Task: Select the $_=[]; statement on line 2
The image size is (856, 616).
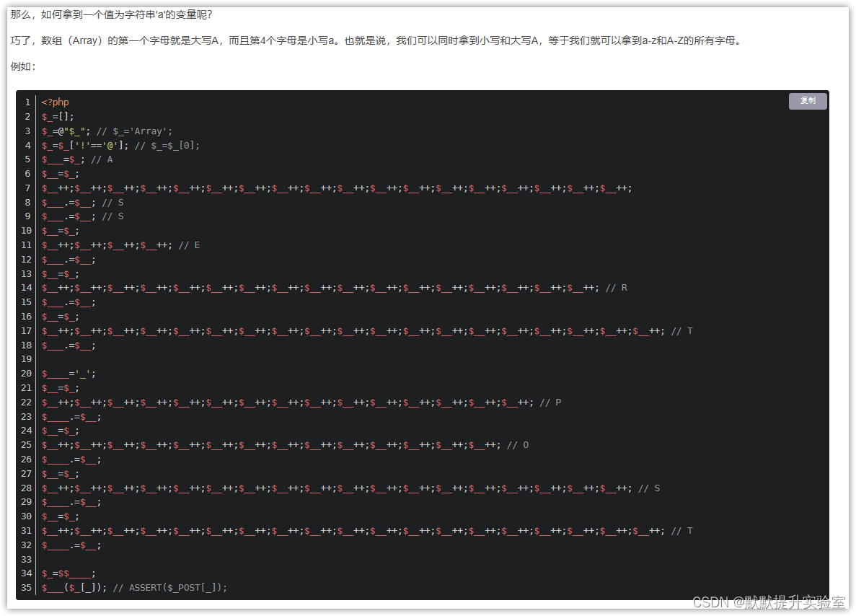Action: tap(56, 116)
